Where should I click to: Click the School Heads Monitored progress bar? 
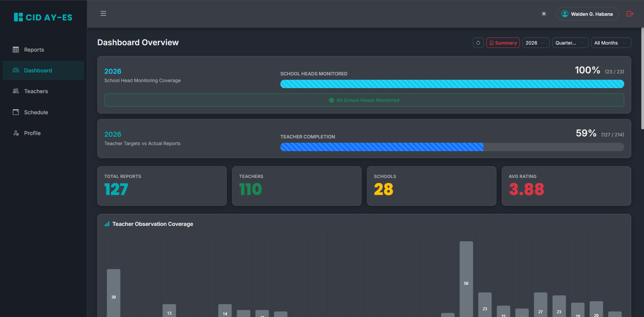[452, 84]
